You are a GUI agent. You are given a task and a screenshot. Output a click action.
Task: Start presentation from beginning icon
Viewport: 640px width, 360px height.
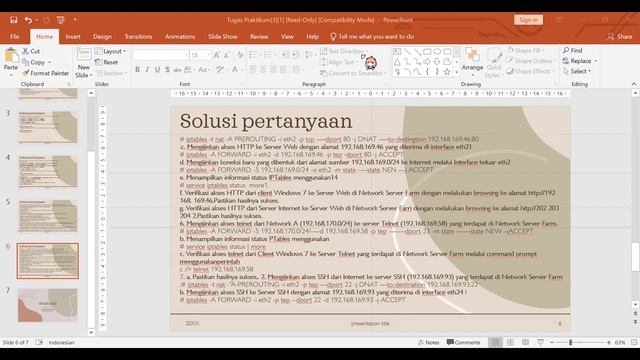click(x=60, y=20)
